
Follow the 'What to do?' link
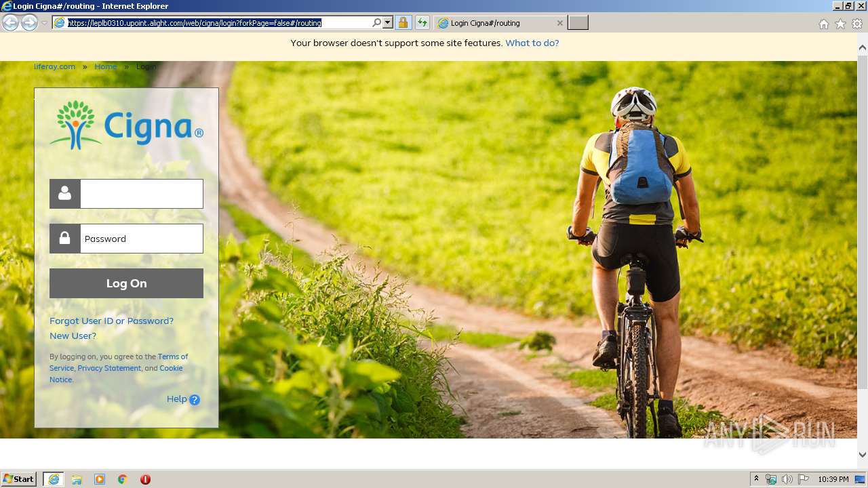click(532, 43)
